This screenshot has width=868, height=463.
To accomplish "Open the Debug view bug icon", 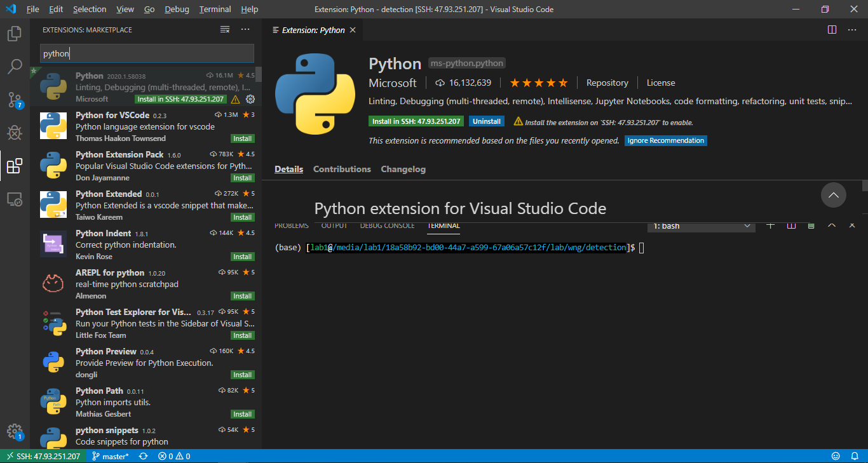I will pos(15,133).
